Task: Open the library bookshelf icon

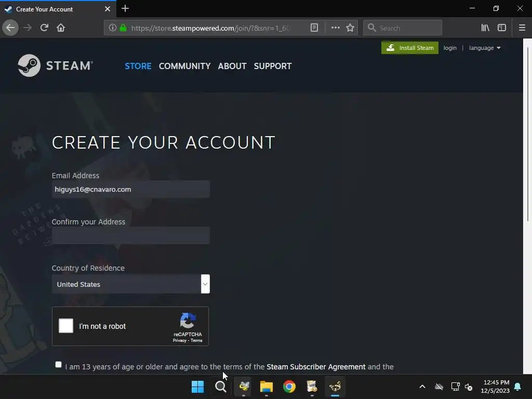Action: click(x=485, y=28)
